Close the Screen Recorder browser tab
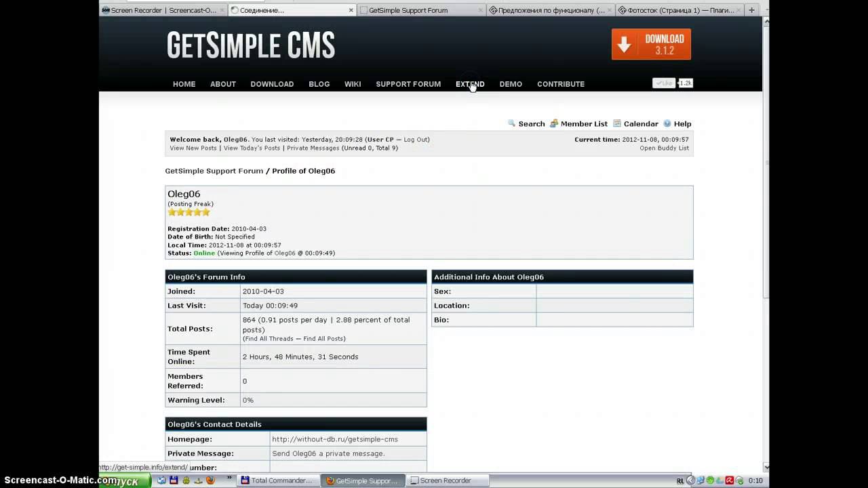The image size is (868, 488). pos(222,10)
